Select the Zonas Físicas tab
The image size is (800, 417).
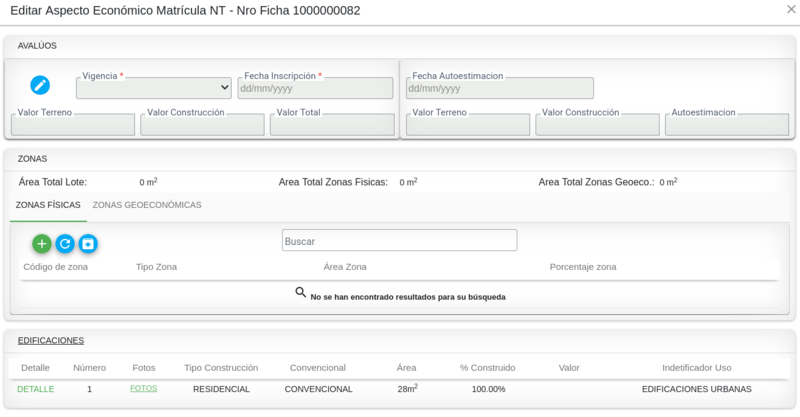tap(48, 205)
